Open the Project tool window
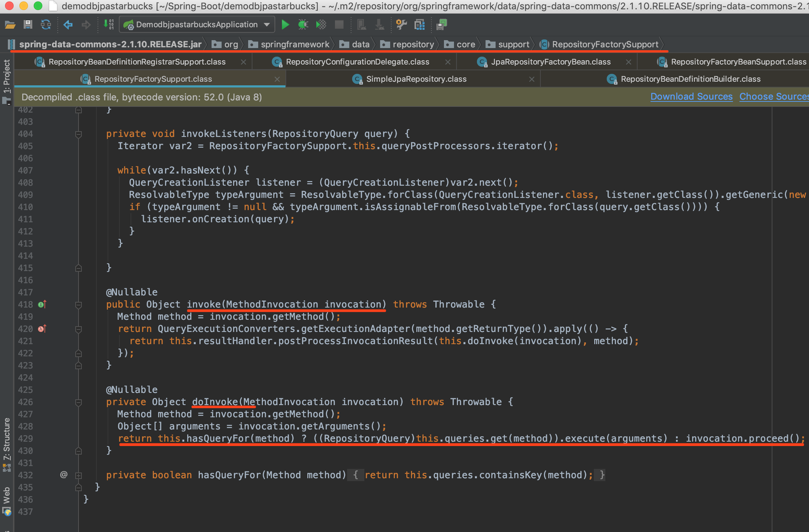809x532 pixels. (6, 82)
